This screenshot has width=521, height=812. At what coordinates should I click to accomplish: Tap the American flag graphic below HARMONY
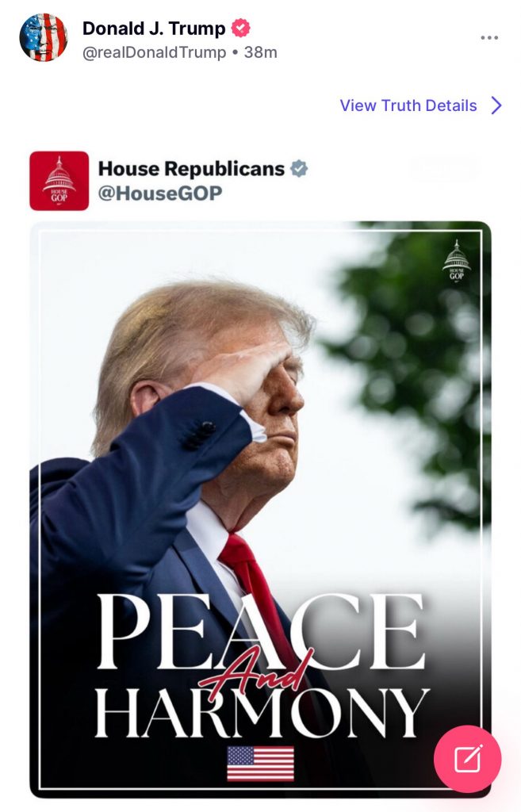tap(260, 764)
